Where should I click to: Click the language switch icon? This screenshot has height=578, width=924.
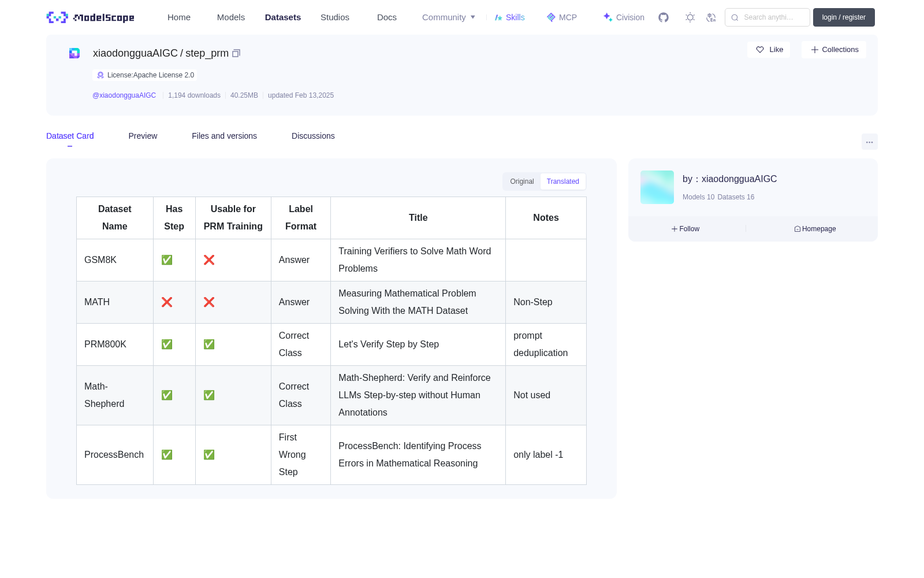(711, 17)
